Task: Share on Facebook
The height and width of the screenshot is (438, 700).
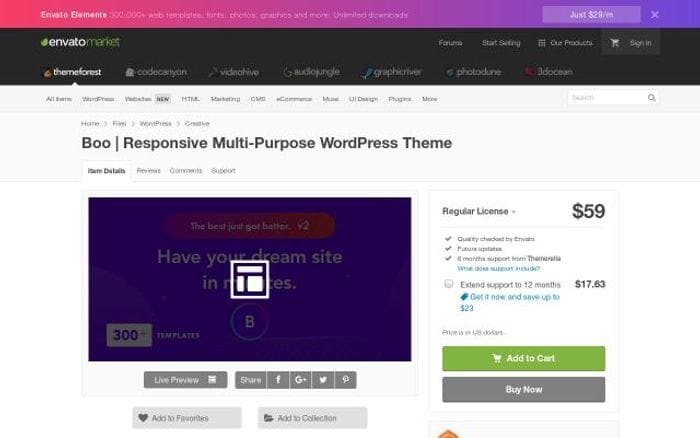Action: 278,380
